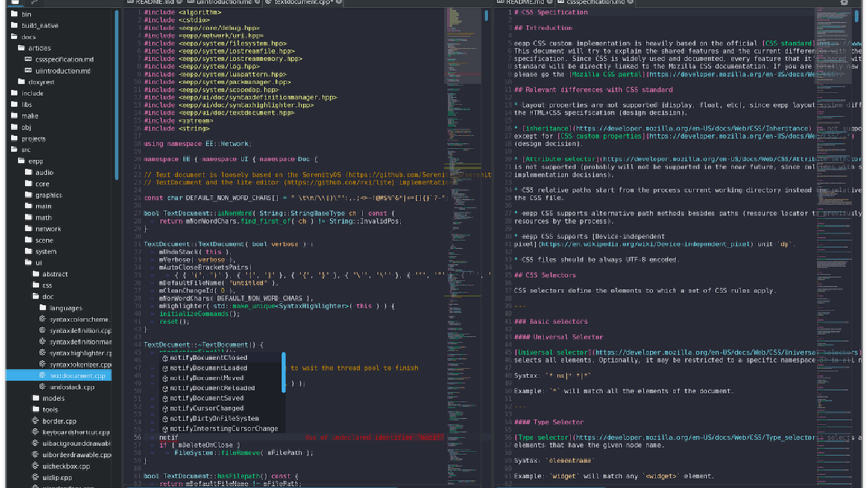Image resolution: width=868 pixels, height=488 pixels.
Task: Click the left editor vertical scrollbar
Action: coord(486,16)
